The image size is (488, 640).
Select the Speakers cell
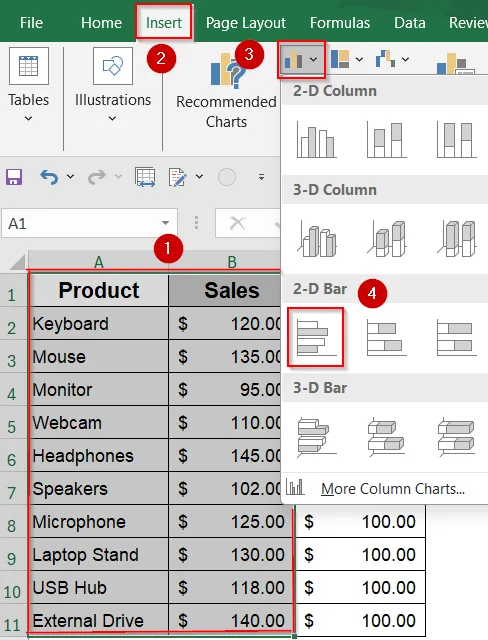99,489
